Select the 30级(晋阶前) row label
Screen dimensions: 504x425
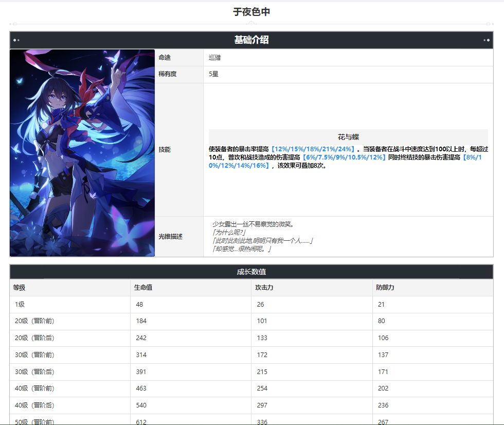click(x=34, y=355)
